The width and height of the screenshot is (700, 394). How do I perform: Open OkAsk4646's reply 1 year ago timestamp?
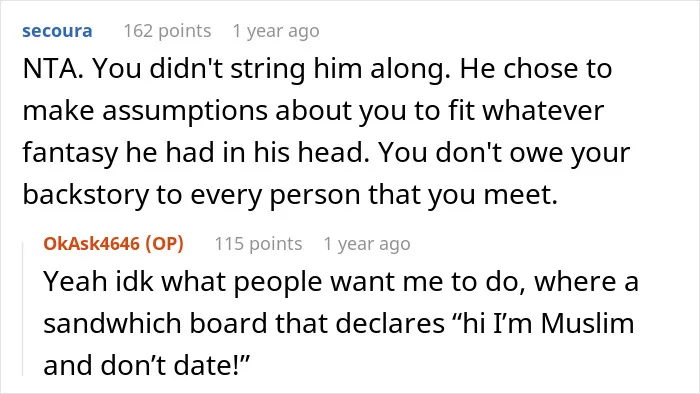(x=367, y=244)
